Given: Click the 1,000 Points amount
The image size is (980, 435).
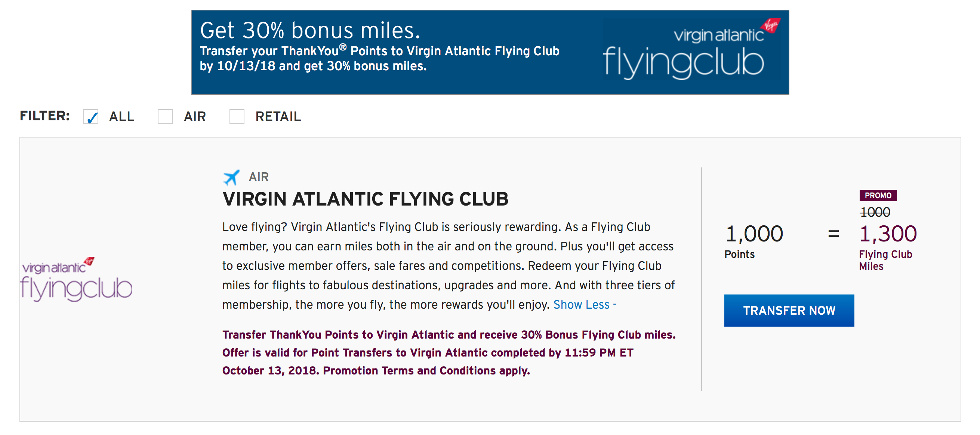Looking at the screenshot, I should tap(754, 234).
